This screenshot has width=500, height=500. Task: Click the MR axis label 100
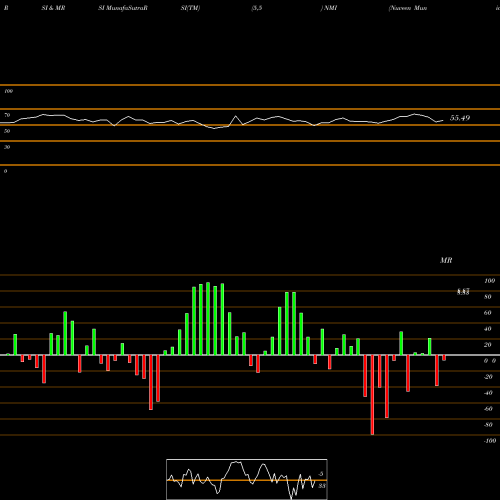tap(489, 281)
